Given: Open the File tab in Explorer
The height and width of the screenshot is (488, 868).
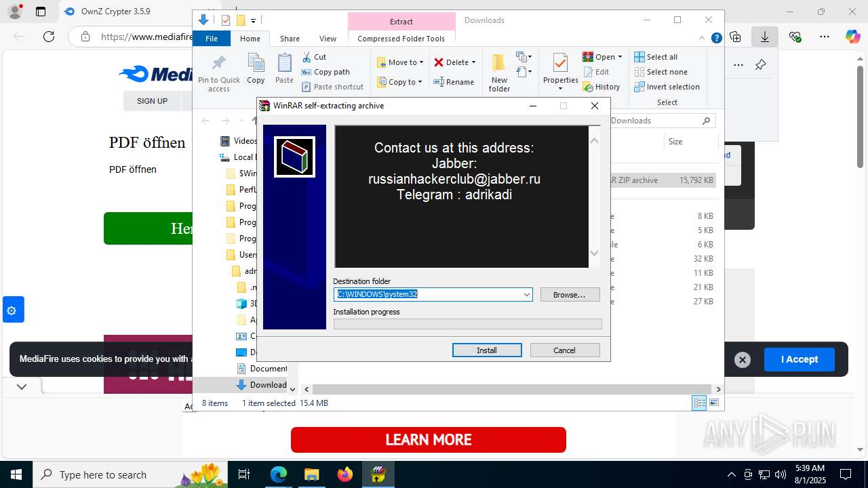Looking at the screenshot, I should click(212, 39).
